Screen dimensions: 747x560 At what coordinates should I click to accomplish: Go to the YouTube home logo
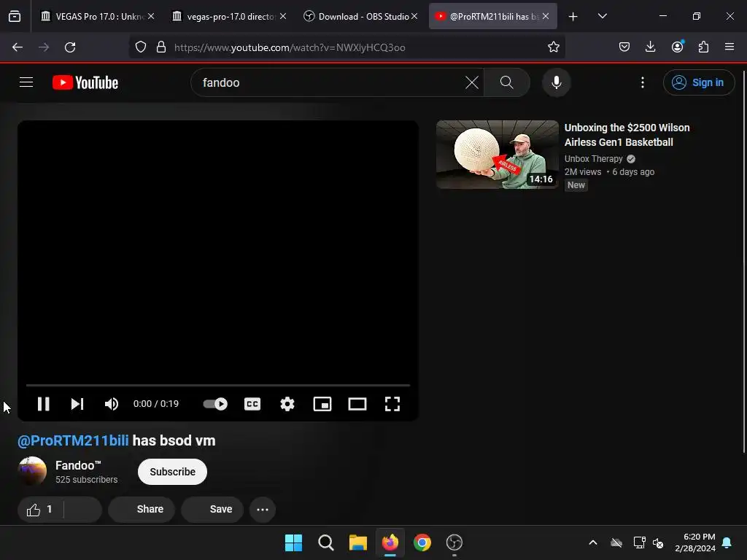pos(85,82)
